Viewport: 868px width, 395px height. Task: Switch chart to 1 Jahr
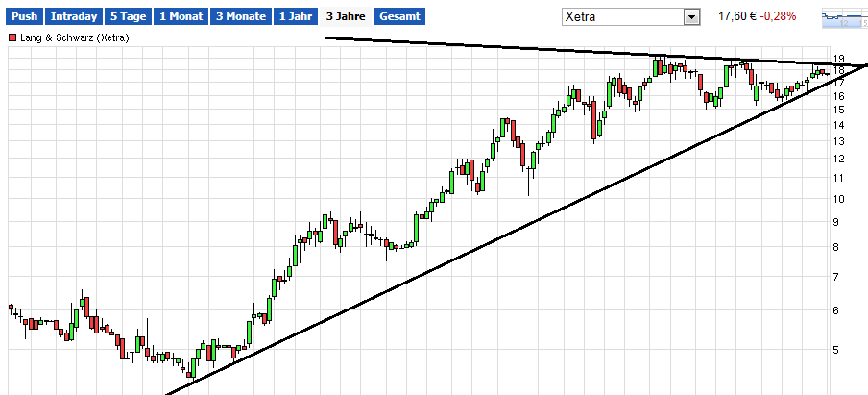pyautogui.click(x=295, y=17)
